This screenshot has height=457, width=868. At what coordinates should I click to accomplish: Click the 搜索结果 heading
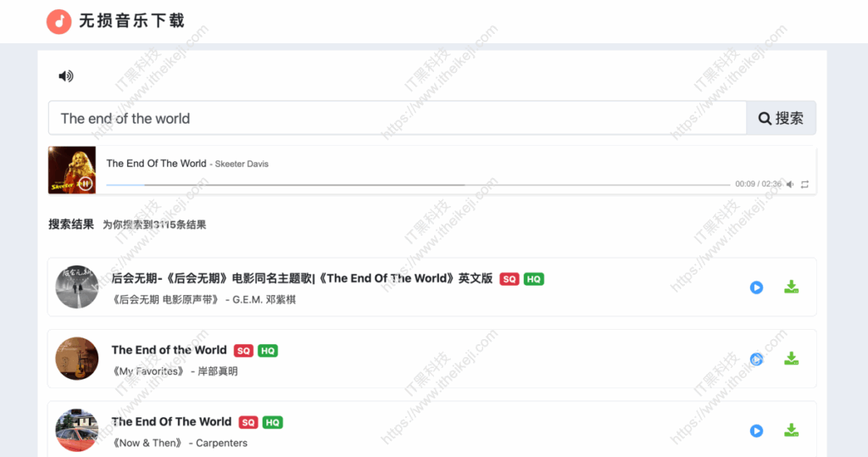[71, 225]
